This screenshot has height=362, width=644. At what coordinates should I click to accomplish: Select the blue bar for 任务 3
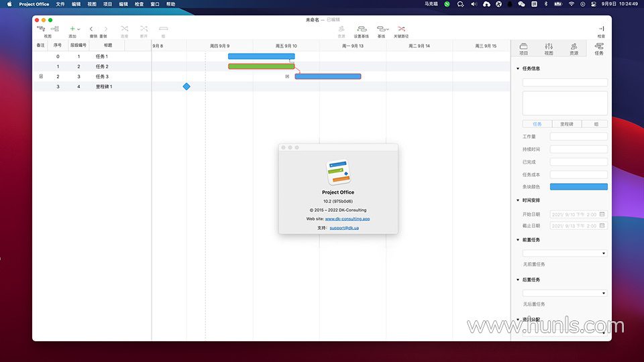328,76
